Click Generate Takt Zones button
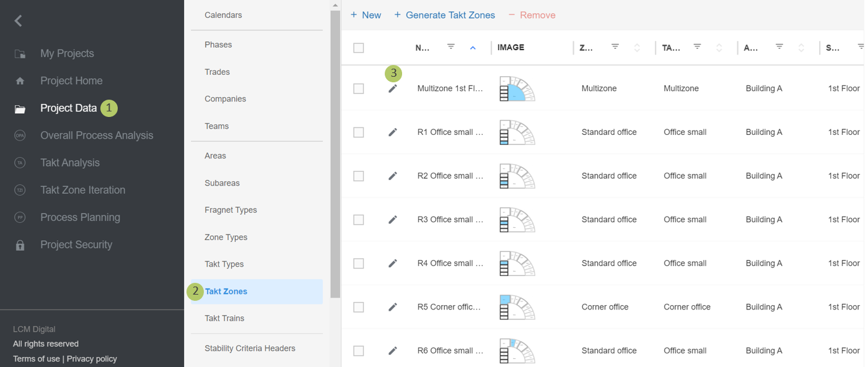Screen dimensions: 868x367 [x=444, y=15]
